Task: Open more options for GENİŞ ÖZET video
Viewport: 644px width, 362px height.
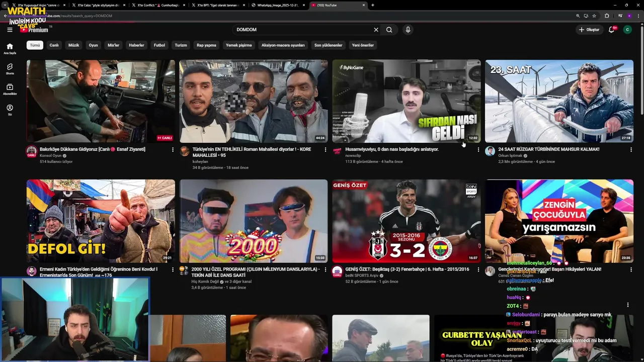Action: 478,269
